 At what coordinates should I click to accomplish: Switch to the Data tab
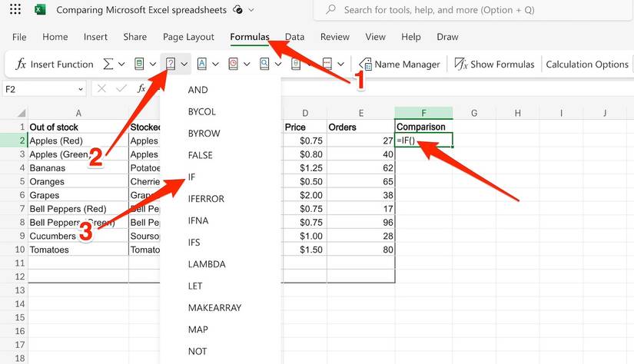point(294,37)
